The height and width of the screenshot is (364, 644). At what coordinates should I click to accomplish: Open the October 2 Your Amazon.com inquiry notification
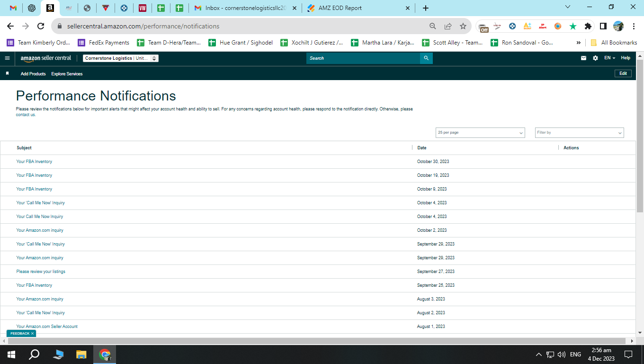[40, 230]
